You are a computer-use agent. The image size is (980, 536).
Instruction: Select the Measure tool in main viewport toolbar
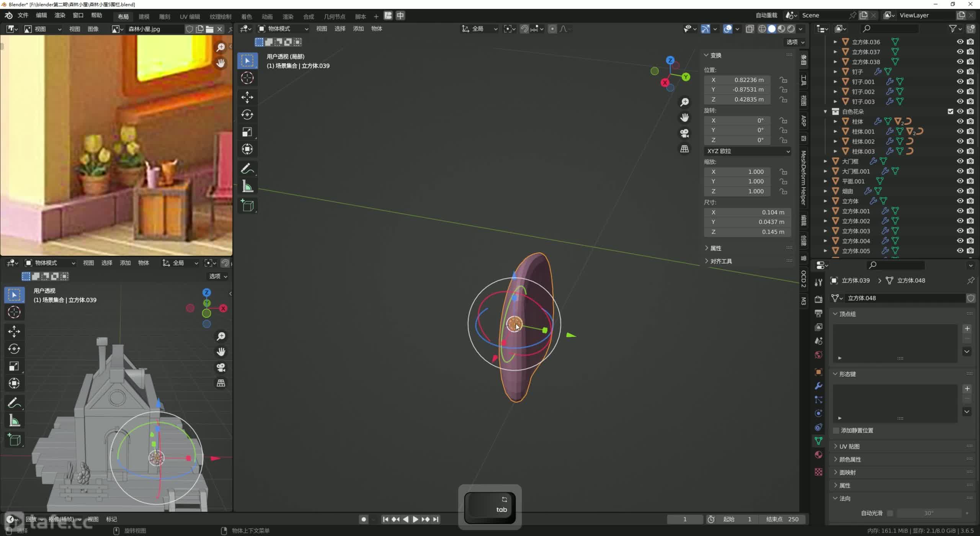[247, 187]
